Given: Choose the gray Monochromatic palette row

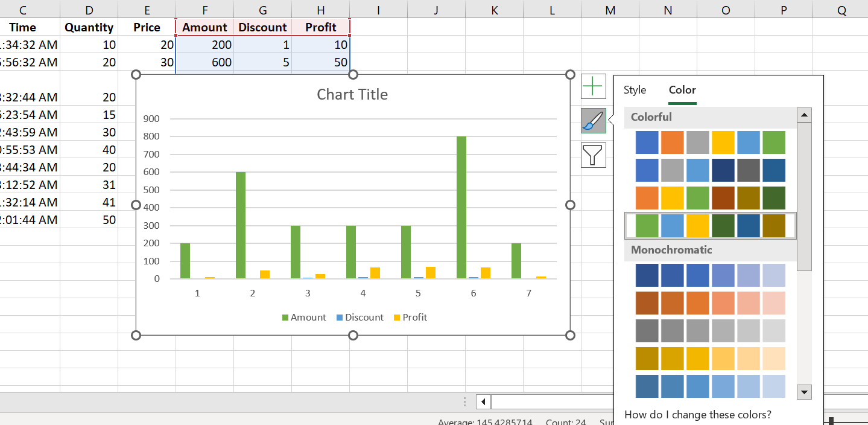Looking at the screenshot, I should pos(710,331).
